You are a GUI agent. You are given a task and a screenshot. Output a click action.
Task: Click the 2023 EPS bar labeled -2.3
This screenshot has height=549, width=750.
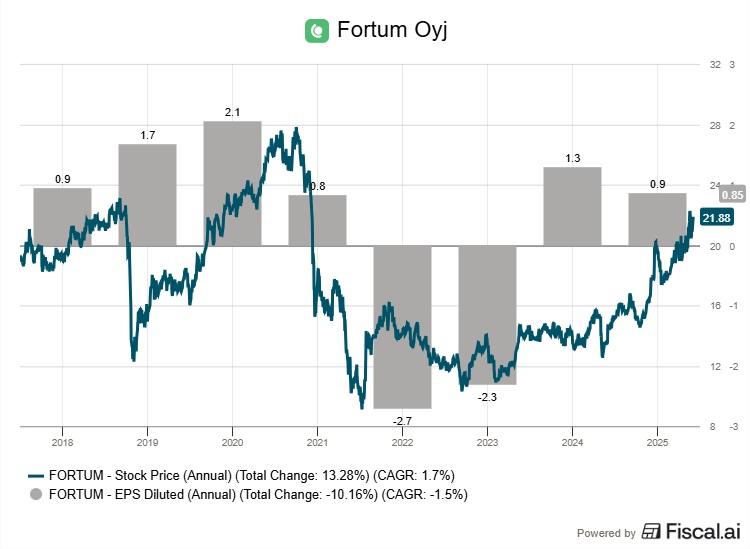(487, 315)
